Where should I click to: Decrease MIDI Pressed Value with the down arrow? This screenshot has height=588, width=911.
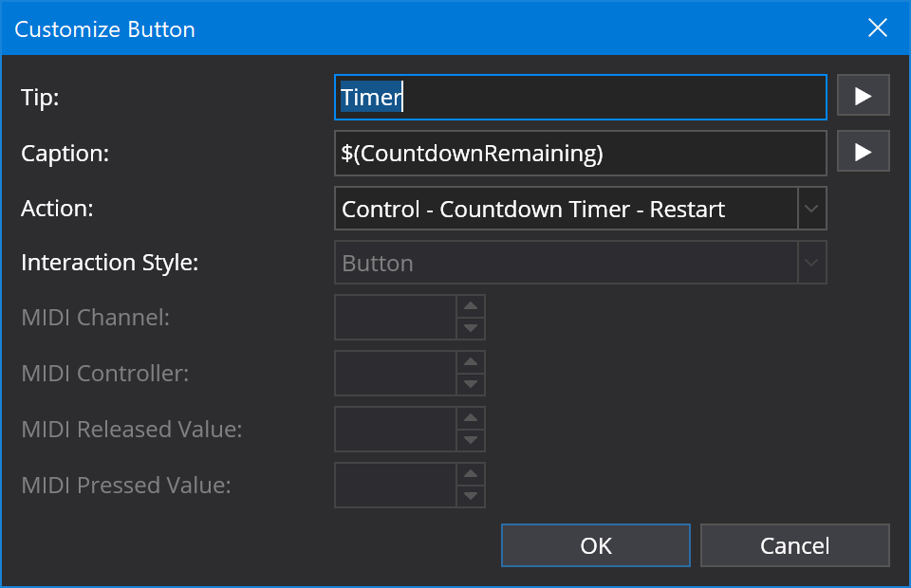tap(472, 494)
